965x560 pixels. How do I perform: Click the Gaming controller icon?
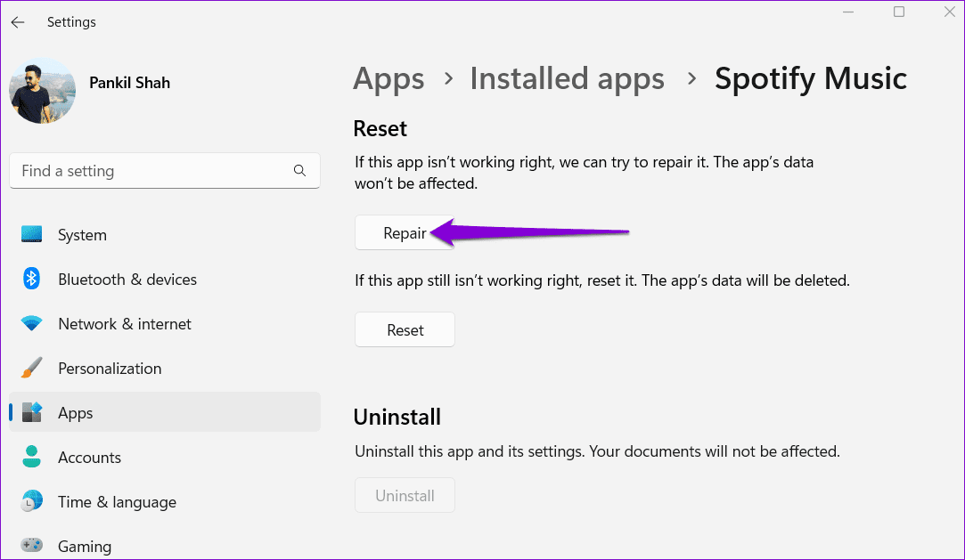[x=31, y=545]
